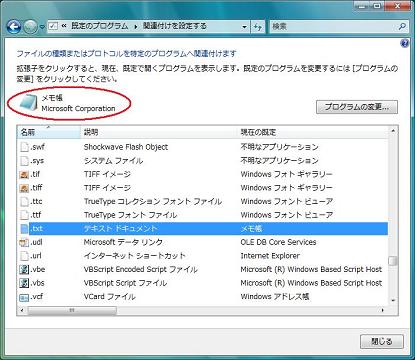Click Shockwave Flash Object description

click(x=126, y=147)
